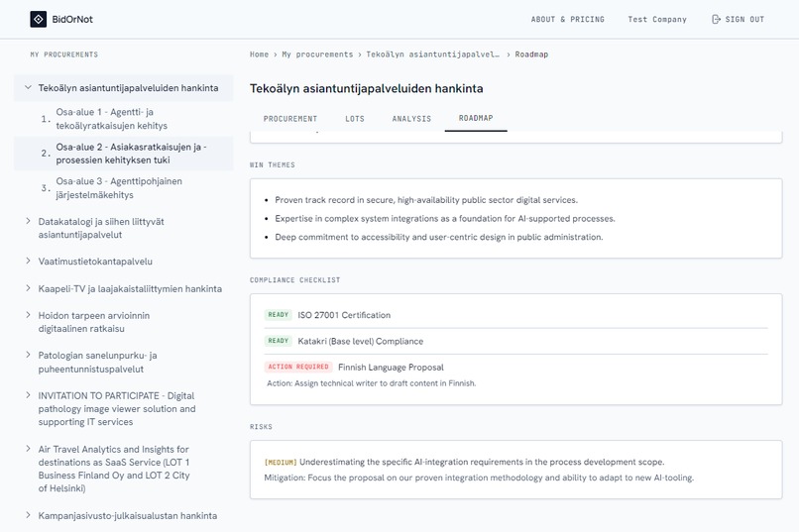This screenshot has height=532, width=799.
Task: Expand Datakatalogi ja siihen liittyvät asiantuntijapalvelut chevron
Action: coord(28,221)
